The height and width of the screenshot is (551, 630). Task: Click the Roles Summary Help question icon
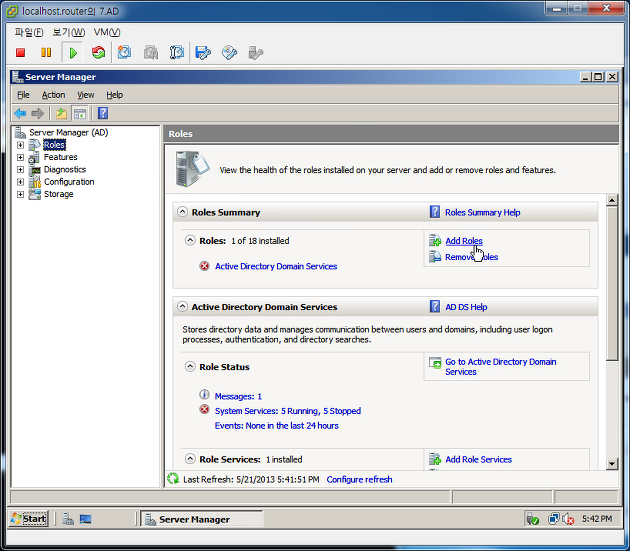(x=434, y=212)
